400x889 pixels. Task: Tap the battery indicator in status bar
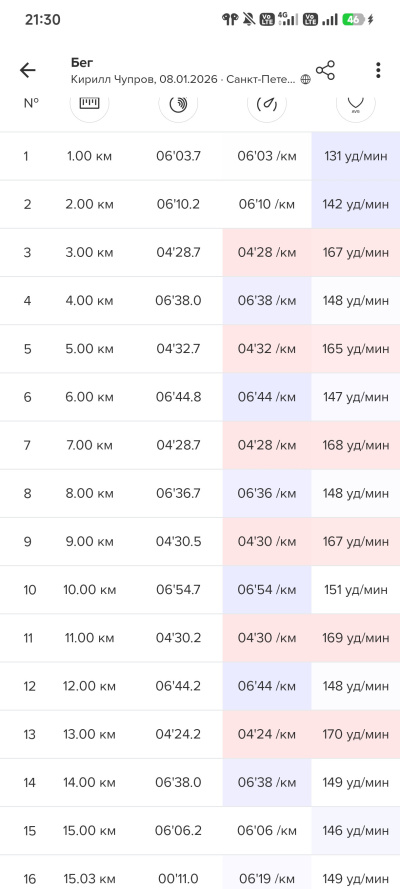(x=354, y=20)
